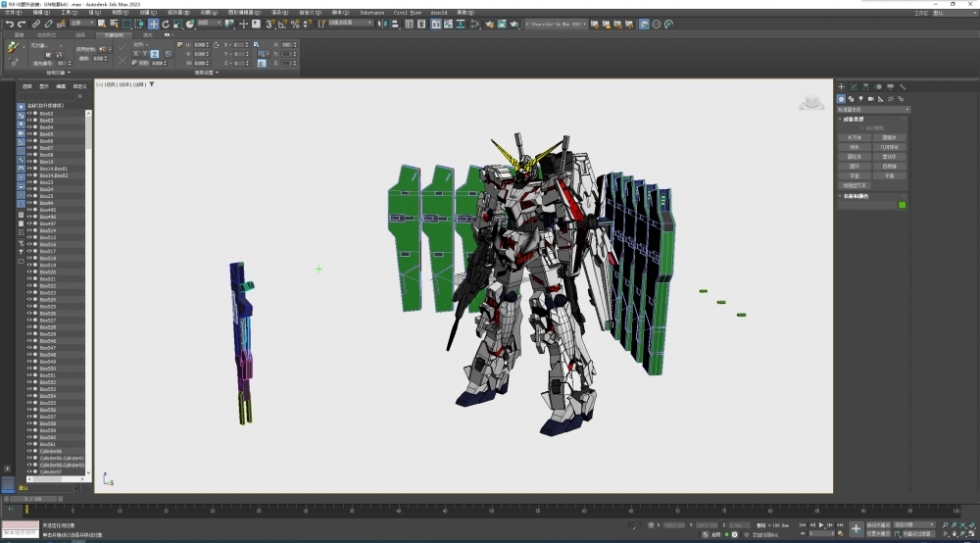
Task: Select the Move transform tool
Action: (x=153, y=24)
